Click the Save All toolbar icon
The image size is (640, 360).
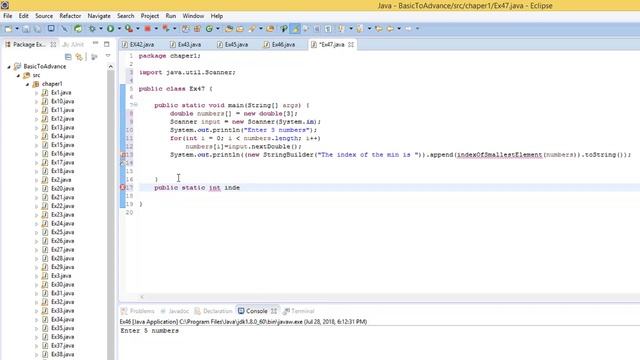pos(37,29)
